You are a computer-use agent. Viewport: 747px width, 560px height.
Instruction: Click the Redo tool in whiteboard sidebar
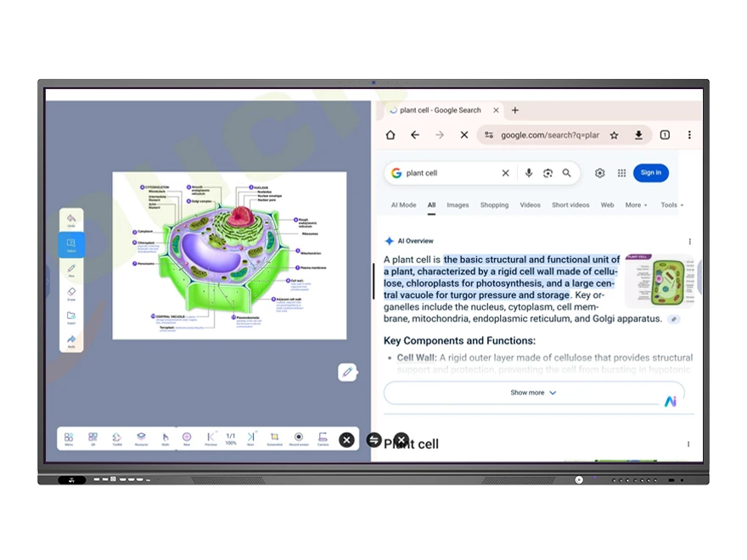point(71,341)
